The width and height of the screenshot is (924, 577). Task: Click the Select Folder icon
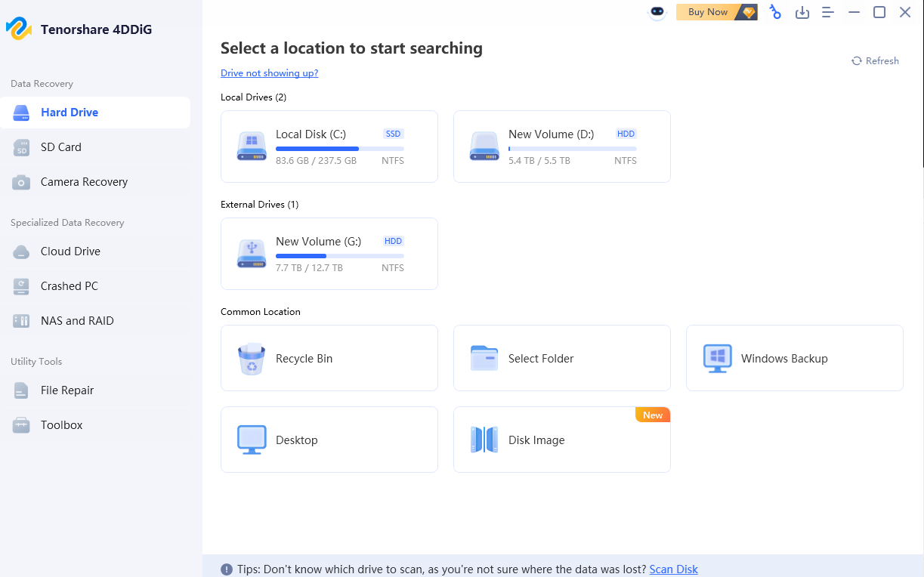coord(484,358)
